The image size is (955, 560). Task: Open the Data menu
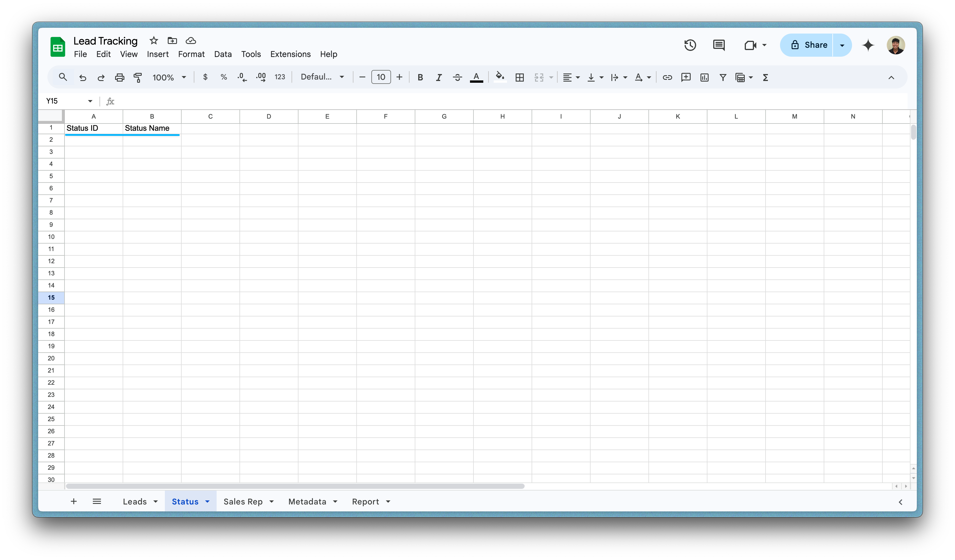pos(222,54)
